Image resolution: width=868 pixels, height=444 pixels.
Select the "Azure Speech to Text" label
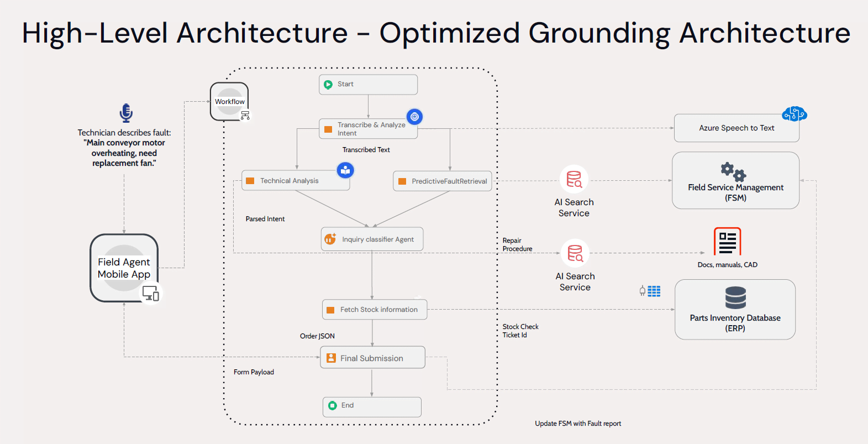pos(737,128)
